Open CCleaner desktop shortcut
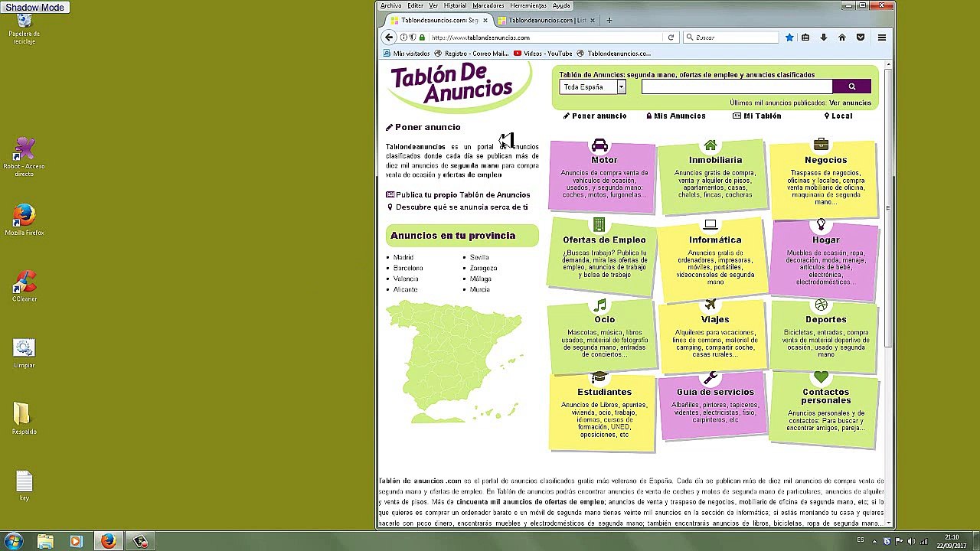Image resolution: width=980 pixels, height=551 pixels. (24, 285)
